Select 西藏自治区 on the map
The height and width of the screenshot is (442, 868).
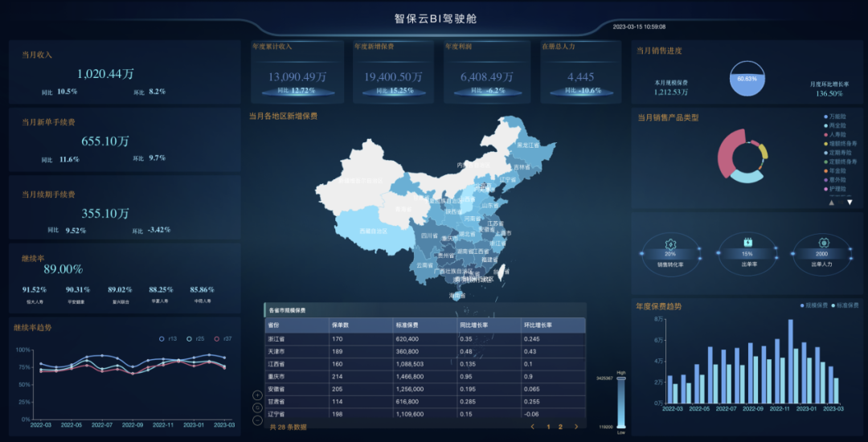tap(373, 231)
